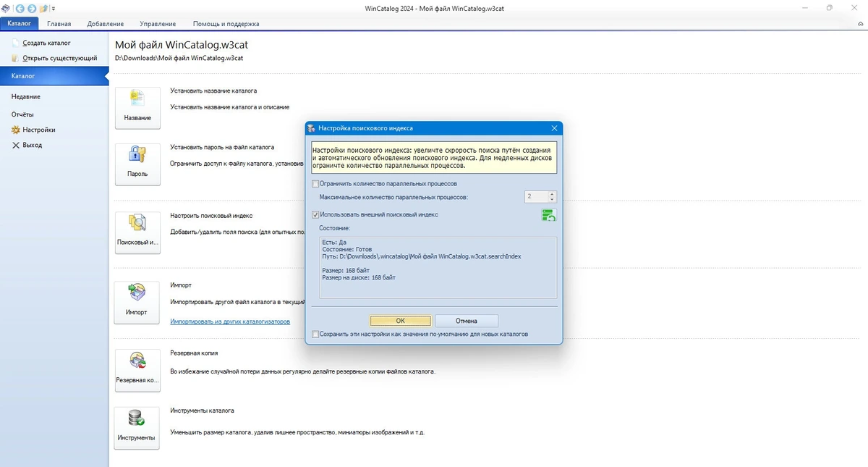868x467 pixels.
Task: Click the Мой файл WinCatalog.w3cat heading
Action: click(x=182, y=44)
